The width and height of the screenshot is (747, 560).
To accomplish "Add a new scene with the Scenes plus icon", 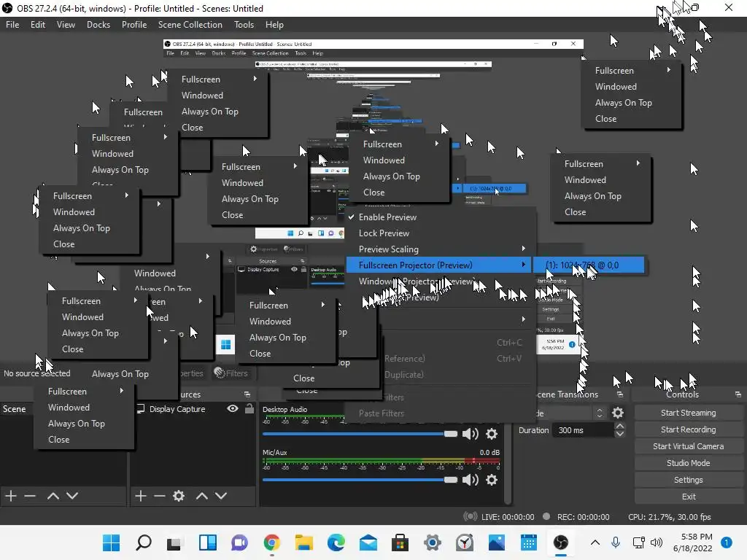I will coord(11,496).
